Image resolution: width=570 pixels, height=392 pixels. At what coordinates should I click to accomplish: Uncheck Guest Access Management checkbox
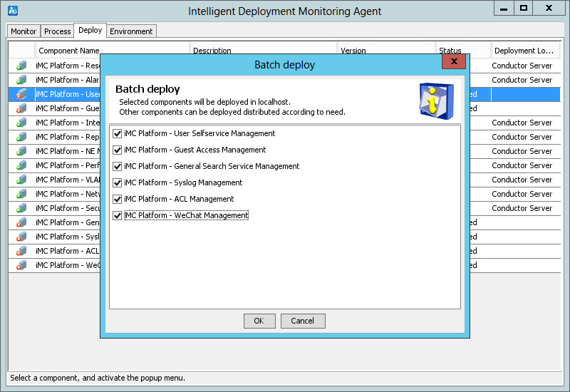click(x=117, y=150)
